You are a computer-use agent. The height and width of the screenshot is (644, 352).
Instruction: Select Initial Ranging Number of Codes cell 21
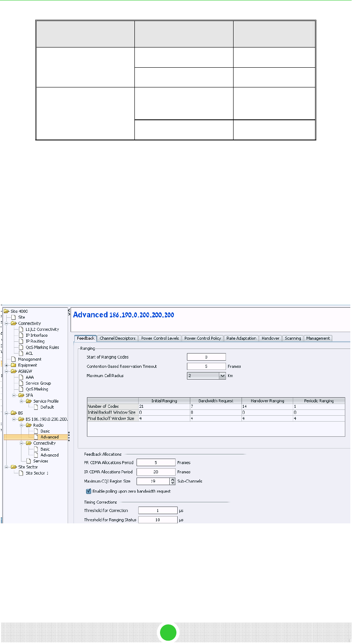[x=164, y=406]
